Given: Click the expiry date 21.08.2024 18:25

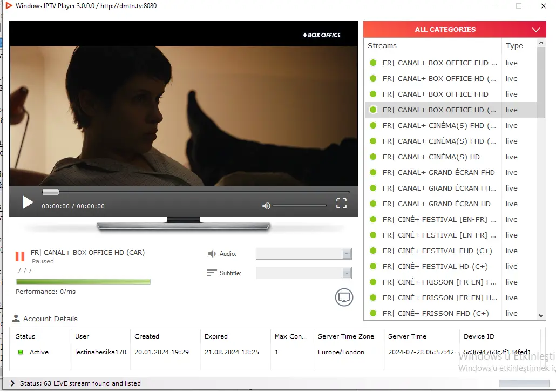Looking at the screenshot, I should pos(232,352).
